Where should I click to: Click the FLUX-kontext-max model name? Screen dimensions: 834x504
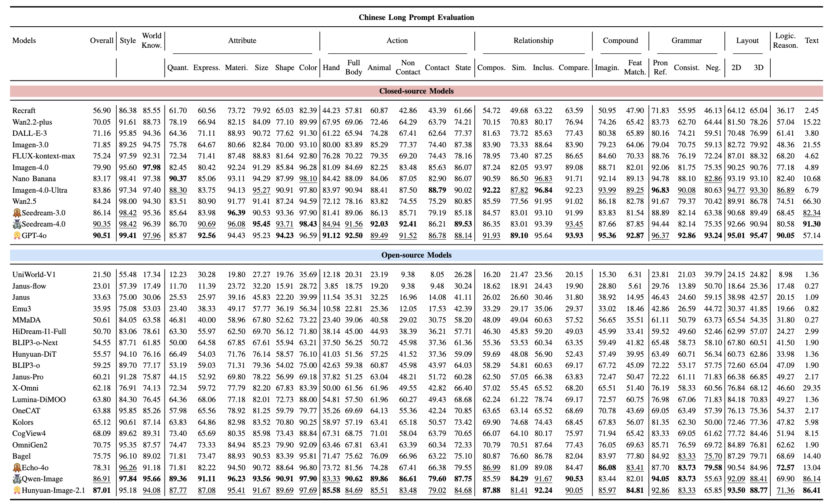point(43,156)
